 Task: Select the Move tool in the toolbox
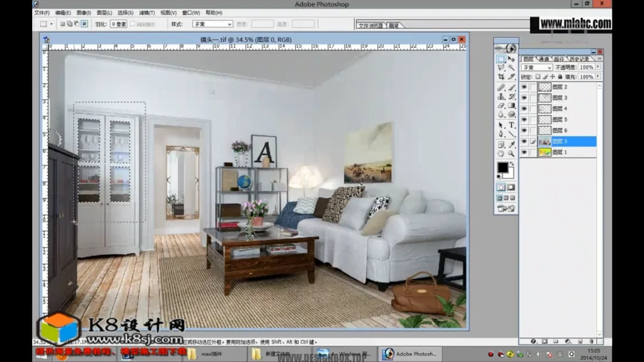click(x=511, y=58)
